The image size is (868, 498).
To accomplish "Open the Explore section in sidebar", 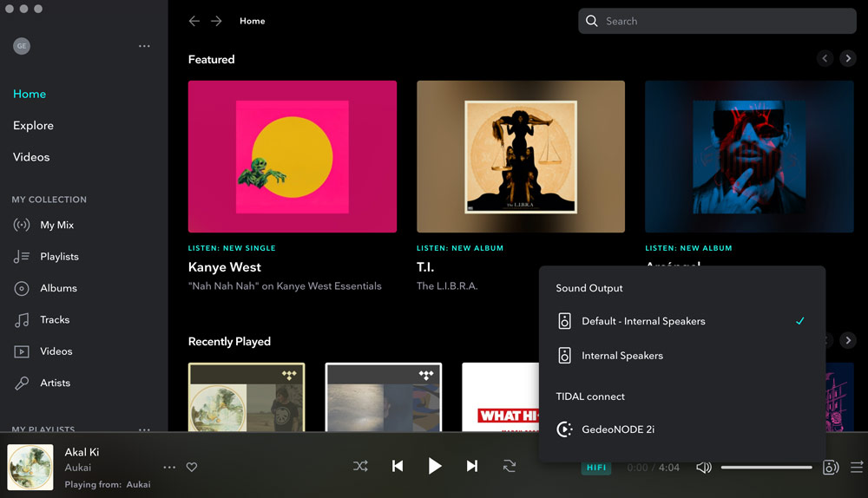I will [33, 126].
